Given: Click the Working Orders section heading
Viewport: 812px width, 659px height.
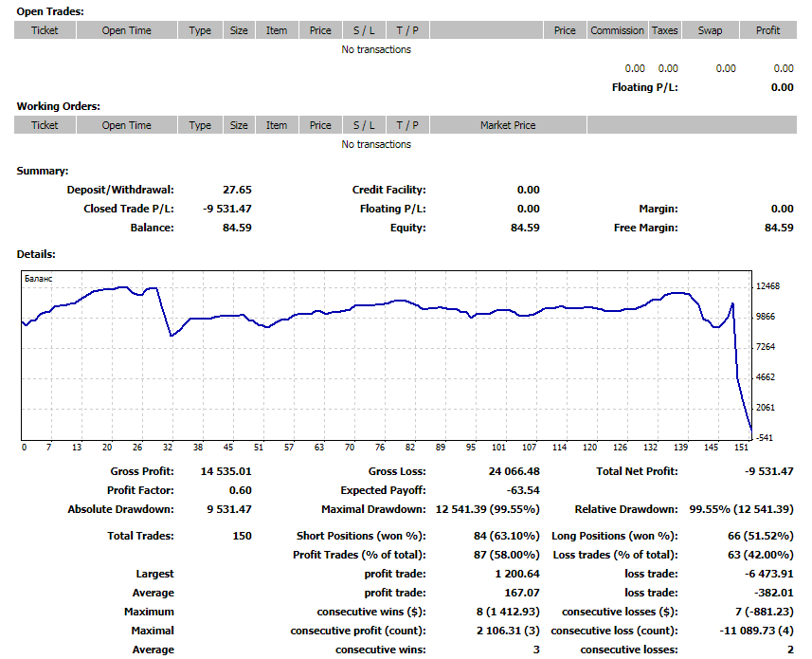Looking at the screenshot, I should (x=58, y=106).
